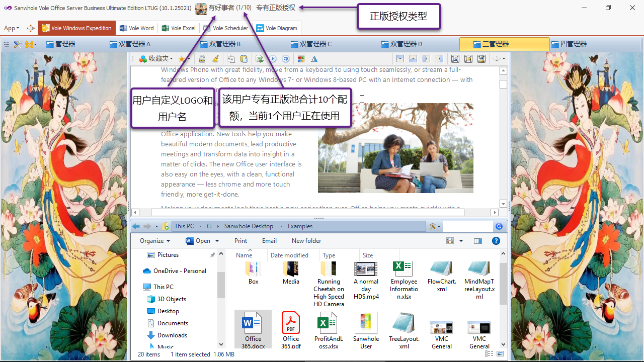Click the Open button with the Word icon
The height and width of the screenshot is (362, 644).
point(198,241)
